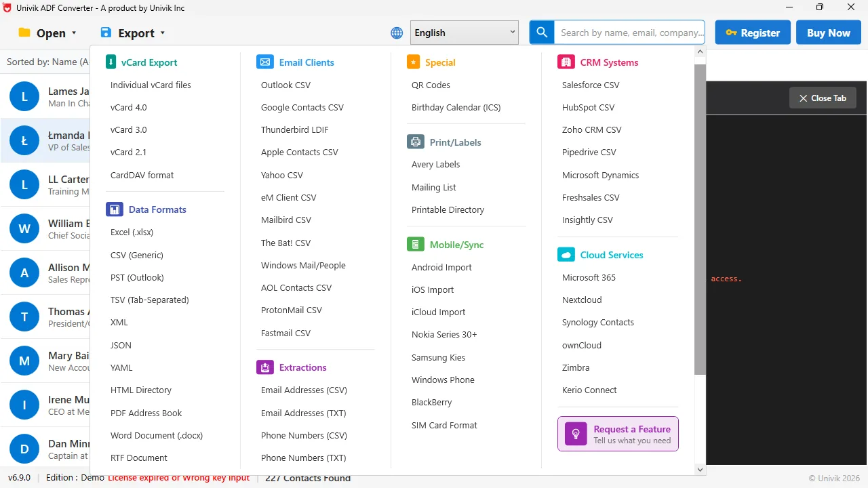Choose SIM Card Format export
Viewport: 868px width, 488px height.
tap(444, 425)
